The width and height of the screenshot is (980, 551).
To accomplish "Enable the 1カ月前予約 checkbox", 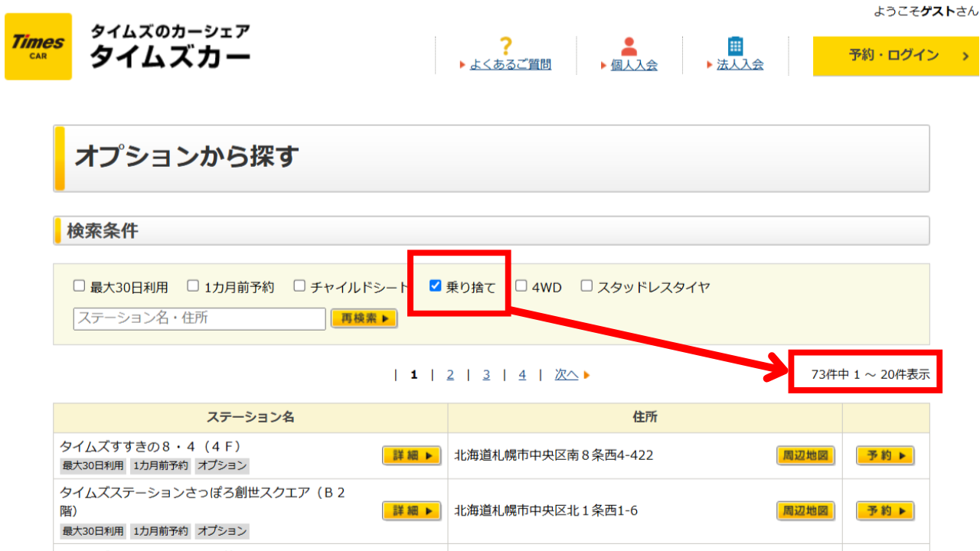I will coord(193,286).
